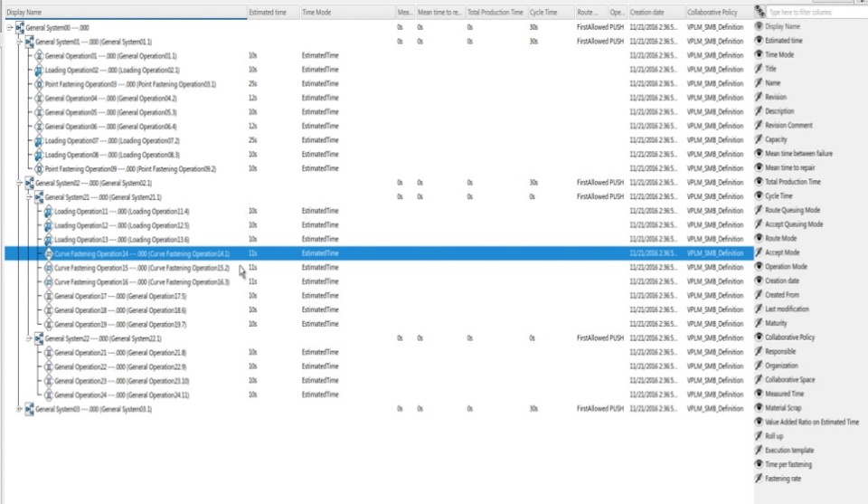This screenshot has width=868, height=504.
Task: Show the Revision column
Action: click(x=759, y=97)
